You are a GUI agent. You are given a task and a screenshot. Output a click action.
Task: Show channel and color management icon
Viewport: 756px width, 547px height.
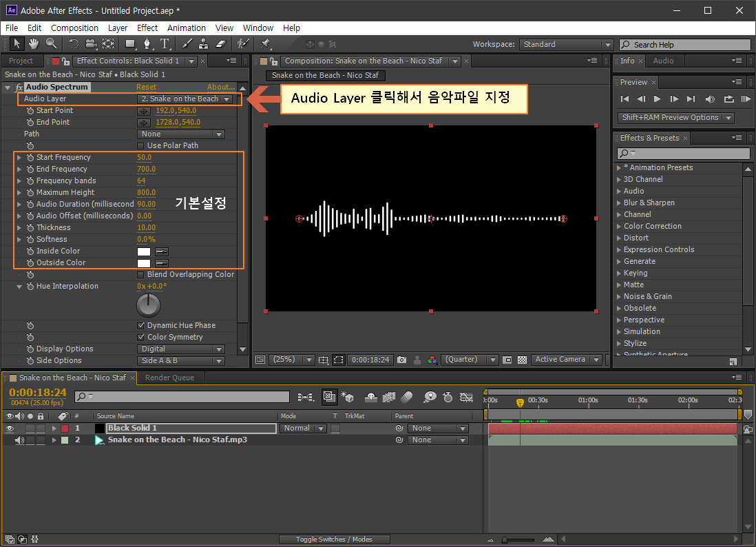click(x=432, y=360)
